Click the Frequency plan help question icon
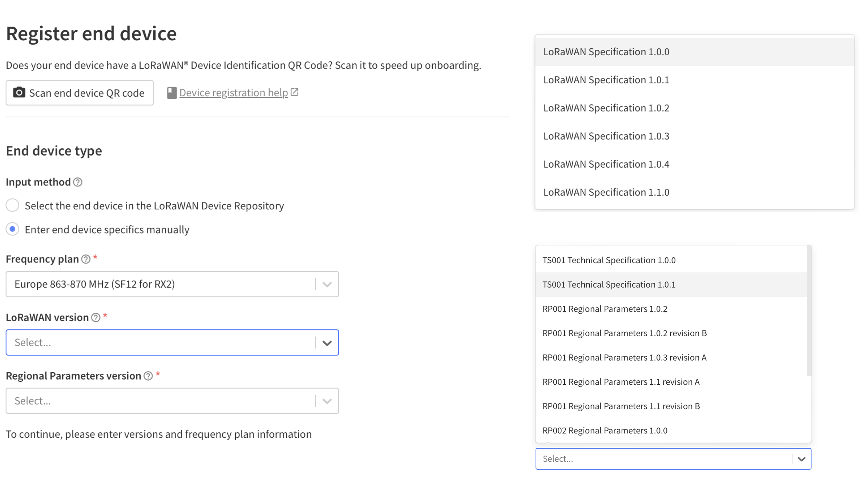The image size is (868, 493). (86, 259)
